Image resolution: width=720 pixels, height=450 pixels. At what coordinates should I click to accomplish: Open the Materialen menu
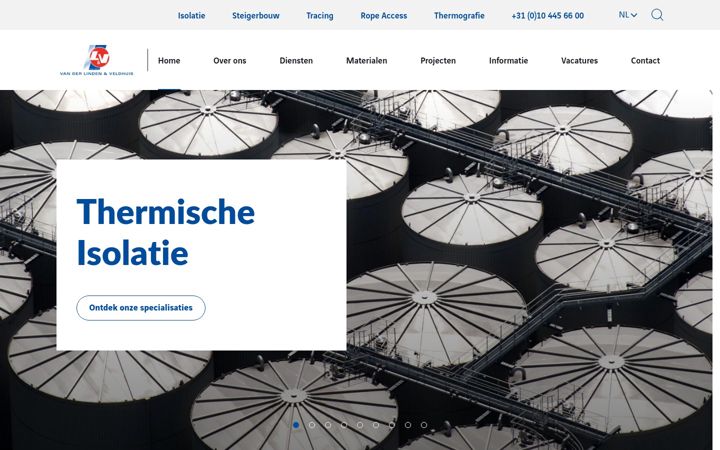pyautogui.click(x=366, y=61)
